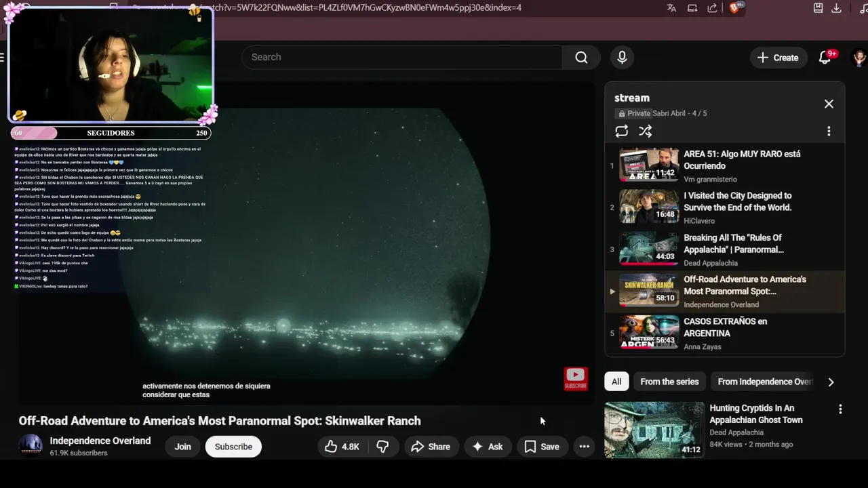The width and height of the screenshot is (868, 488).
Task: Open browser translate page icon
Action: [x=671, y=8]
